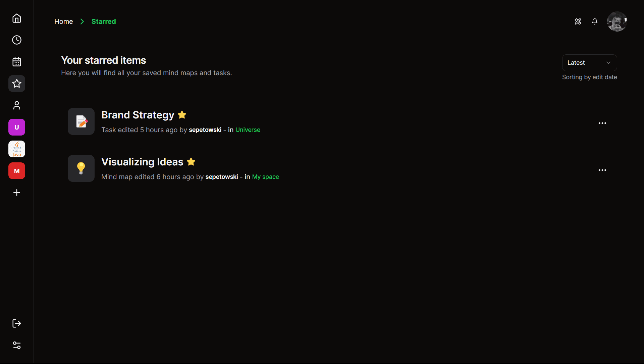Click the three-dots menu on Visualizing Ideas

click(602, 170)
